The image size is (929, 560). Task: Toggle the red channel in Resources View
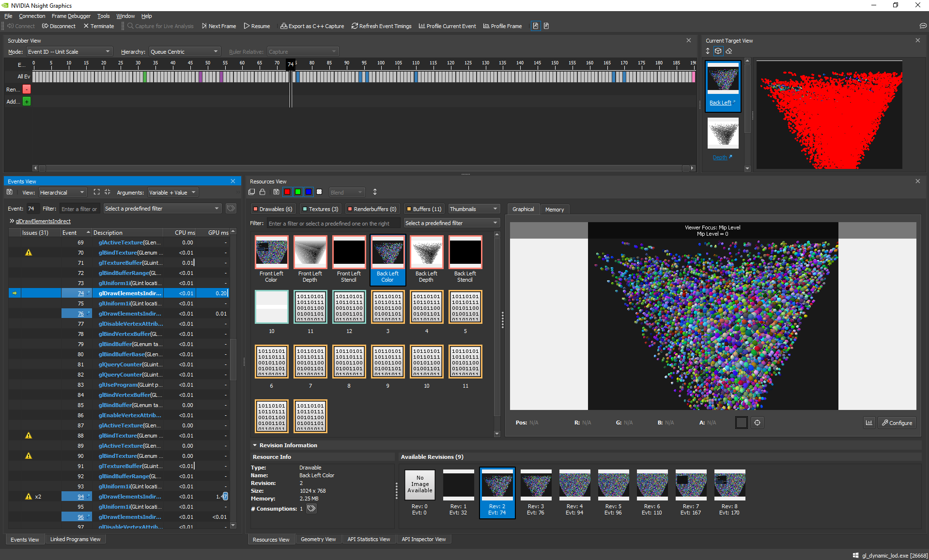click(287, 192)
